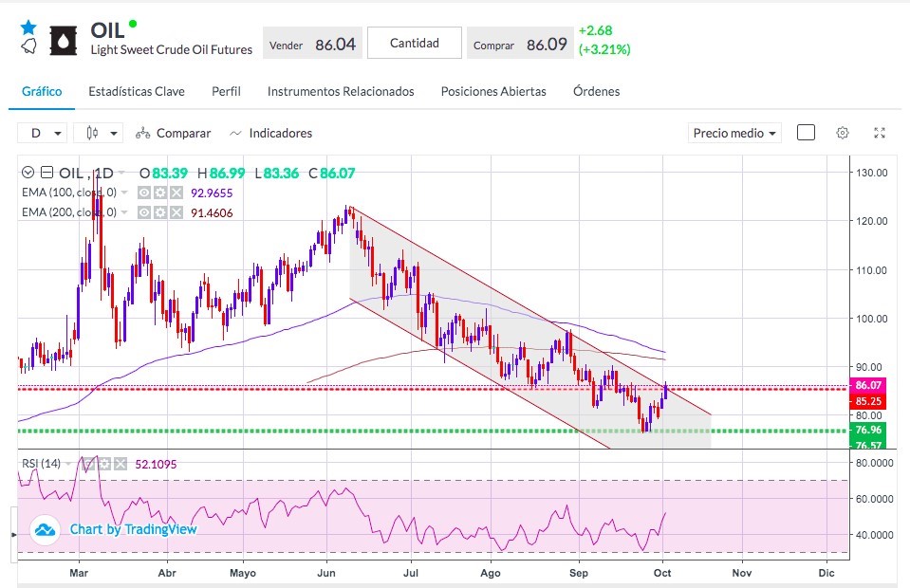
Task: Open the RSI (14) dropdown arrow
Action: click(x=68, y=464)
